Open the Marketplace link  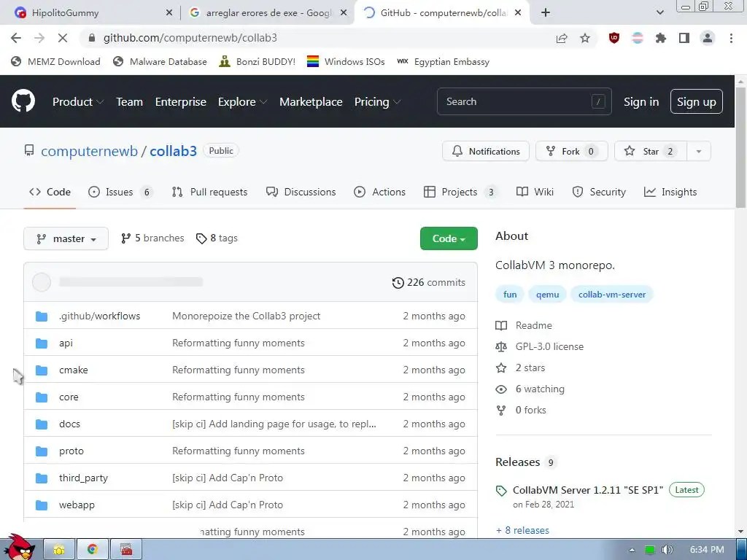pos(311,102)
